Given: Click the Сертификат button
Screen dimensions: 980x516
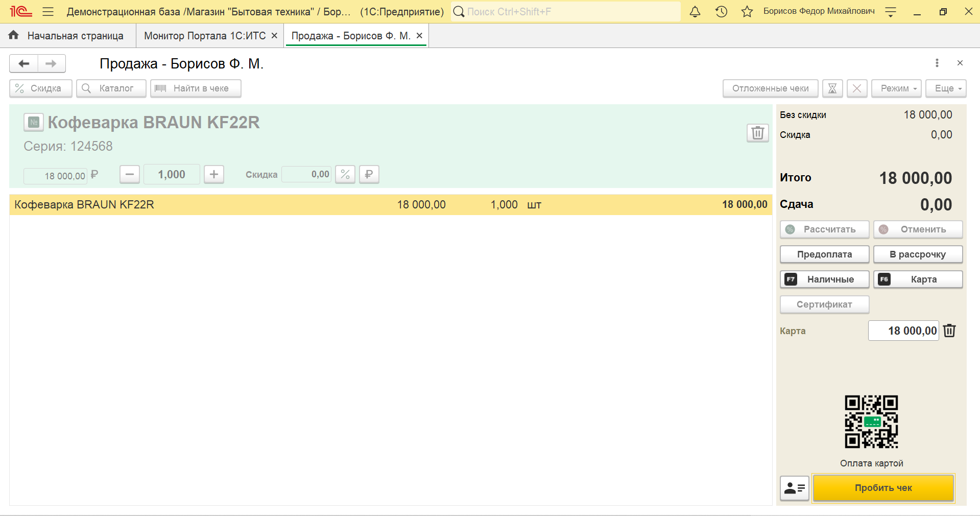Looking at the screenshot, I should tap(824, 304).
